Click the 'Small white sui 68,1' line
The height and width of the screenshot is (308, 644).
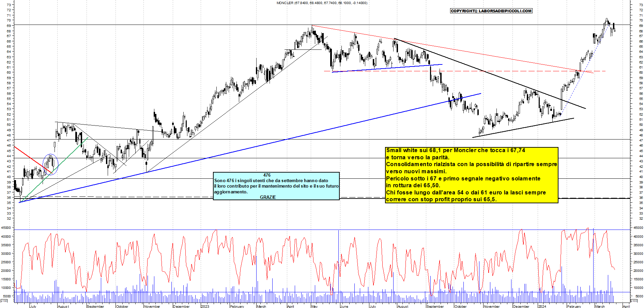[456, 150]
